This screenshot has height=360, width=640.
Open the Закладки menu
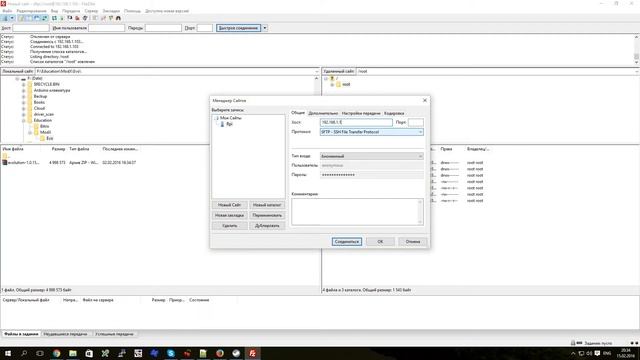(111, 11)
